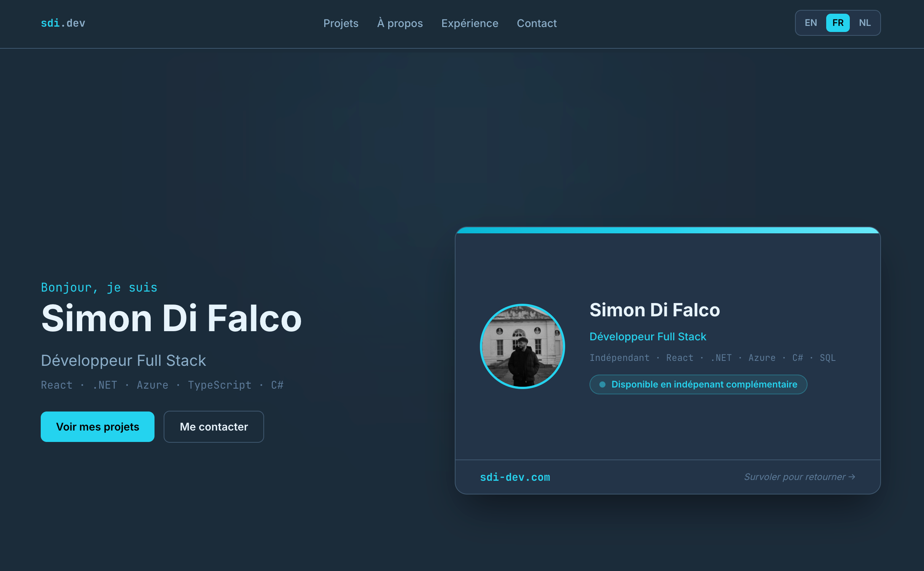Click the card subtitle Développeur Full Stack
The height and width of the screenshot is (571, 924).
click(x=648, y=337)
